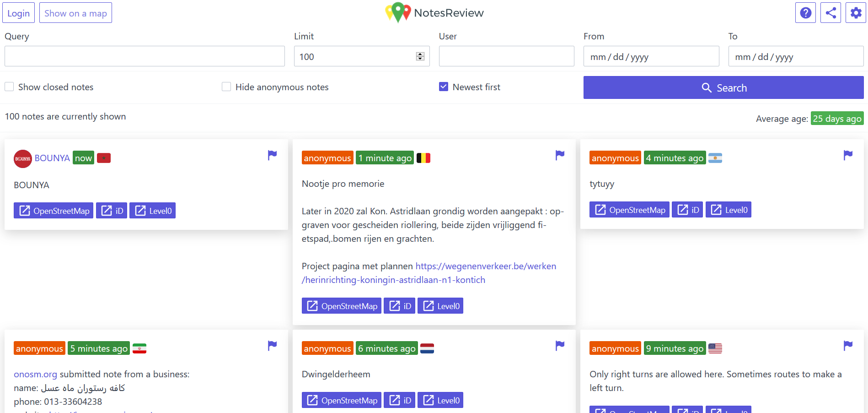This screenshot has width=868, height=413.
Task: Click the Netherlands flag icon
Action: point(427,348)
